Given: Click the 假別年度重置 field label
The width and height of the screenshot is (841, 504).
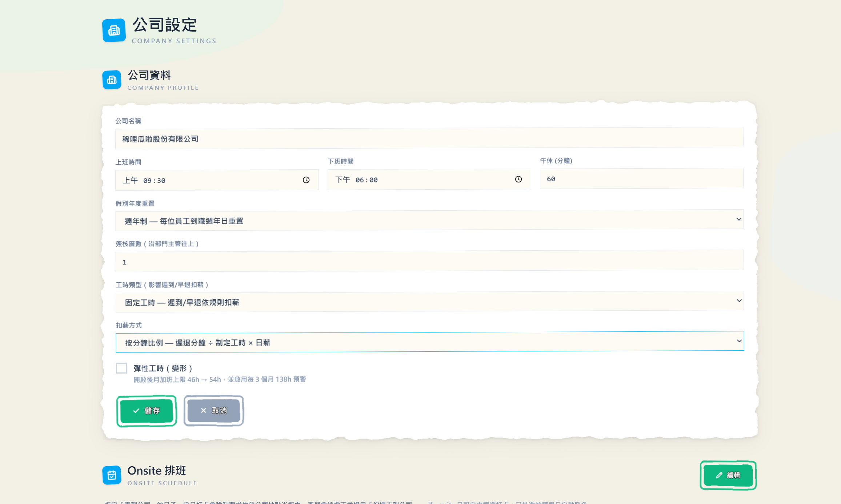Looking at the screenshot, I should 135,203.
